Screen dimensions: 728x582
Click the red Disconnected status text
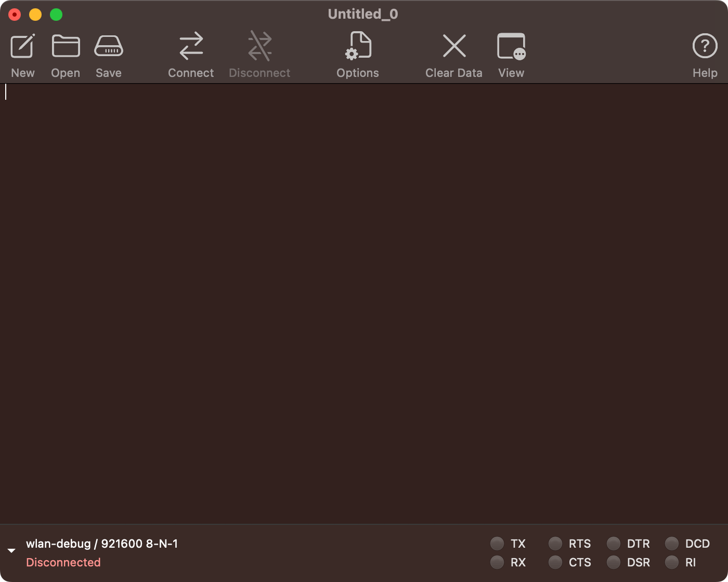pyautogui.click(x=63, y=562)
